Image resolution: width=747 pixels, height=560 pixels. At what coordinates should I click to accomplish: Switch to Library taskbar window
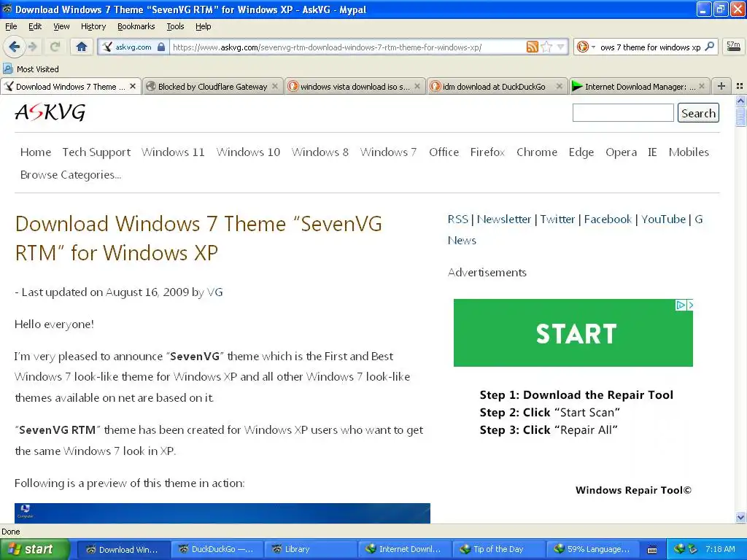coord(309,549)
